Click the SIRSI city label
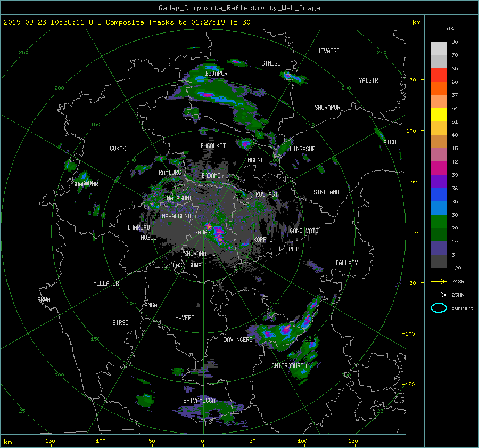This screenshot has height=448, width=479. click(120, 323)
